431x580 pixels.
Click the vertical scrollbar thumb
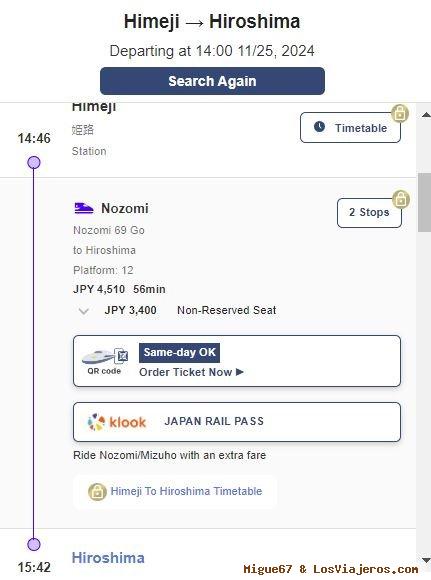coord(424,202)
